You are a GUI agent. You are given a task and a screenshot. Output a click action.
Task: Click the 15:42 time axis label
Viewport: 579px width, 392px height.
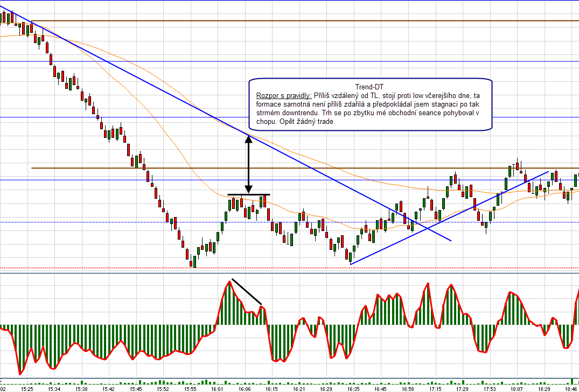109,389
